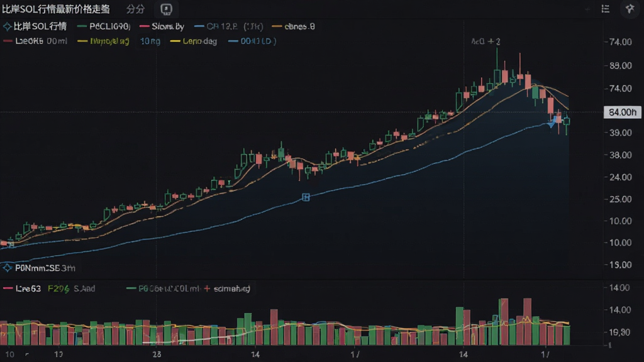The image size is (644, 362).
Task: Click the 12 label on the time axis
Action: [x=58, y=354]
